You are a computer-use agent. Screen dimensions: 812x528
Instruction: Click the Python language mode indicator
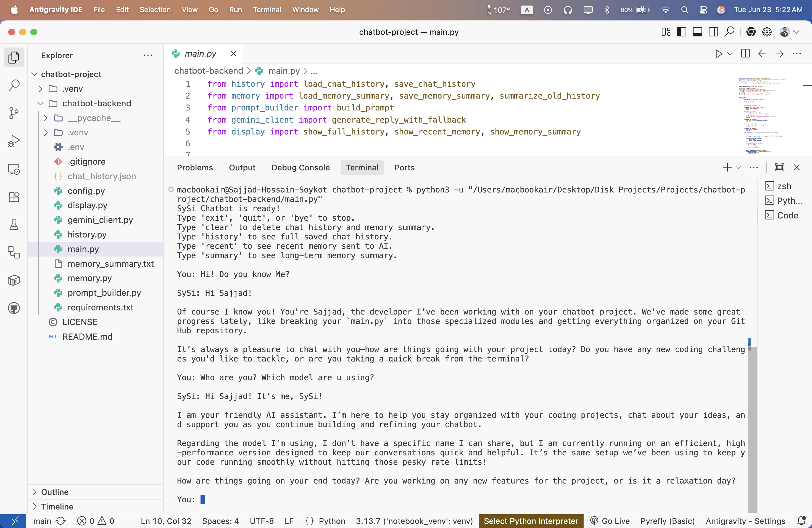click(332, 521)
